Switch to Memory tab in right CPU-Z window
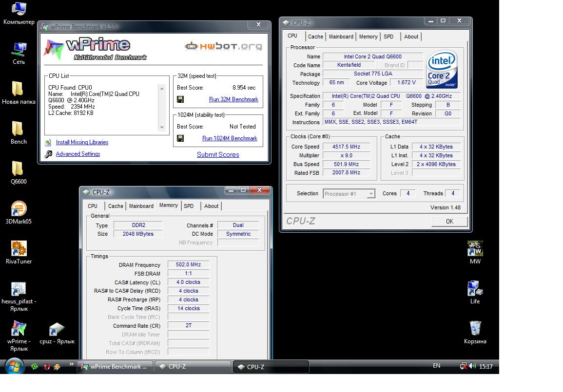Screen dimensions: 563x392 369,37
